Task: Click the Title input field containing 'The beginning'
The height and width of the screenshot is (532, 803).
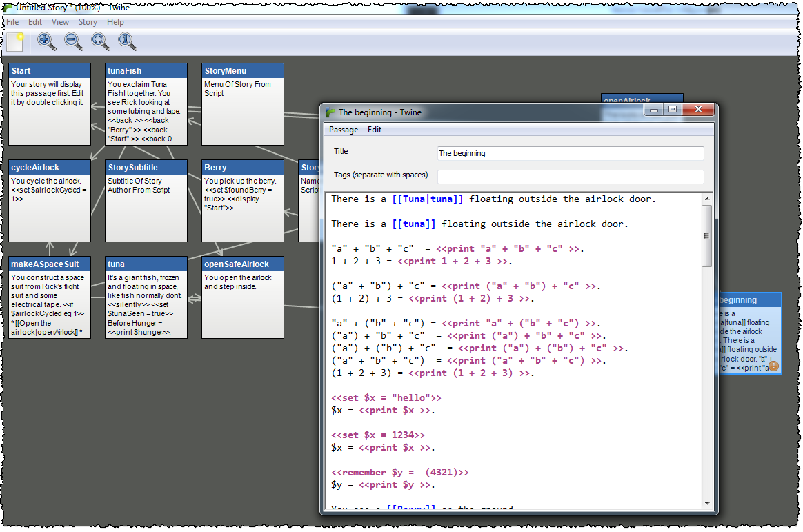Action: tap(570, 153)
